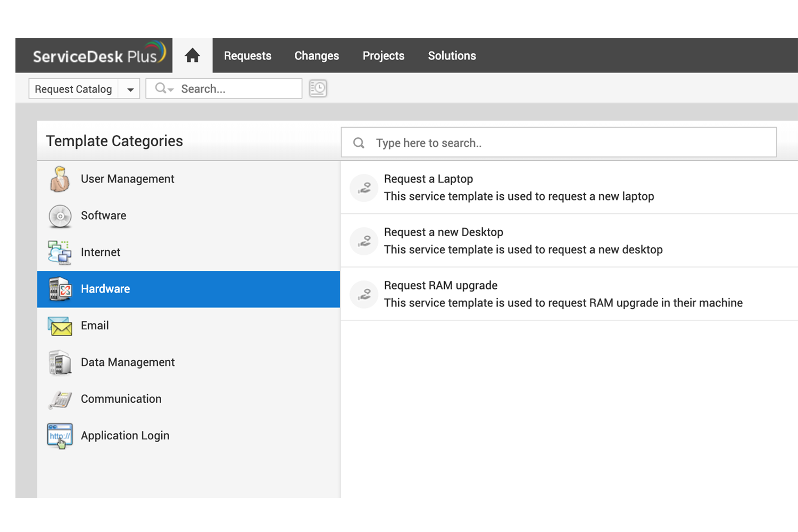Switch to the Changes tab

pos(317,55)
